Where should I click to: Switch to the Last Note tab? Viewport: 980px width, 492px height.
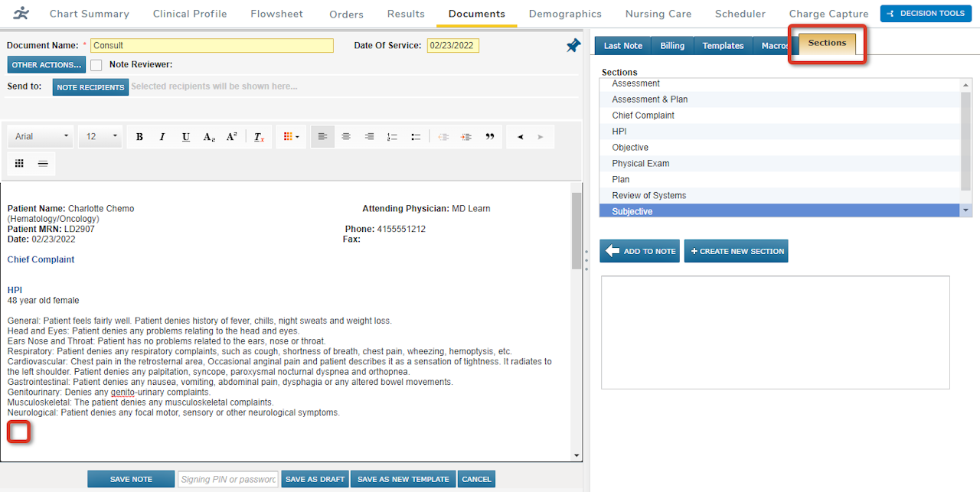(x=622, y=45)
